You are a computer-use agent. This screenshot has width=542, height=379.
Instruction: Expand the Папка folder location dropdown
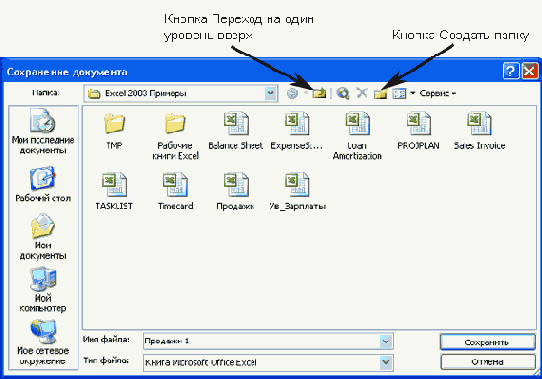click(270, 93)
